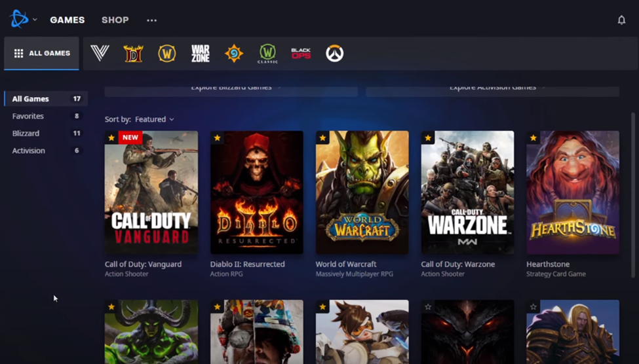Switch to the GAMES tab

(x=68, y=20)
